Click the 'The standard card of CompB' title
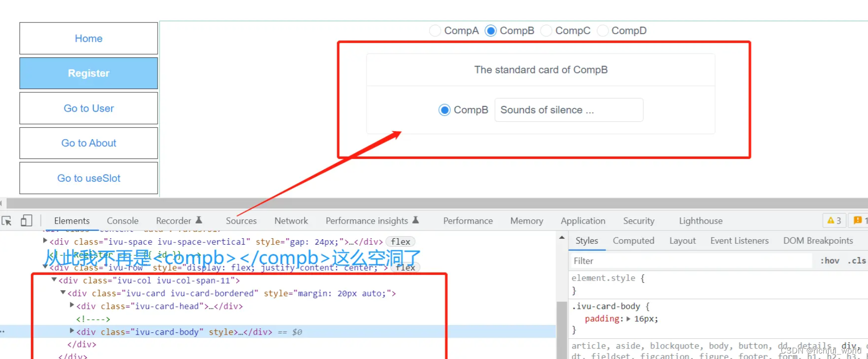Image resolution: width=868 pixels, height=359 pixels. pyautogui.click(x=541, y=70)
